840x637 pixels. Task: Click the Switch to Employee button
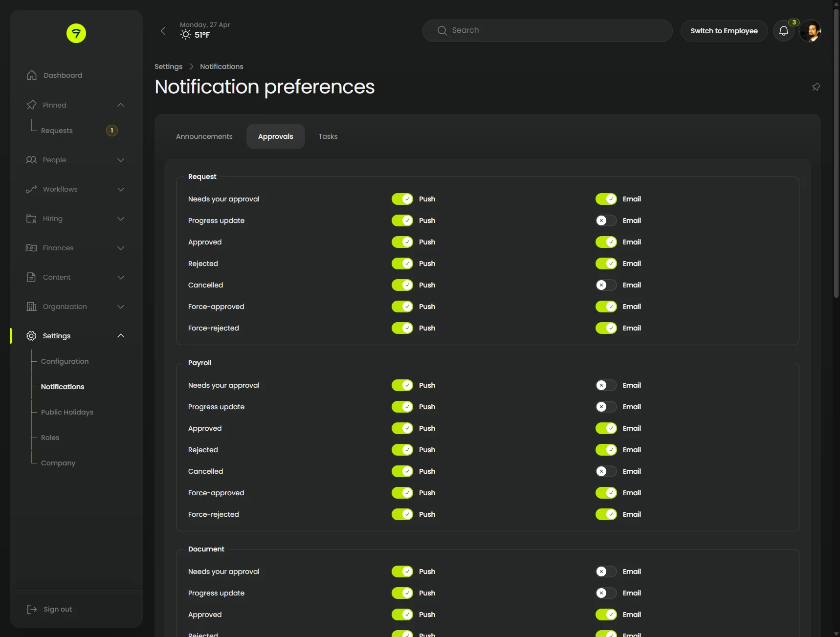click(x=724, y=30)
